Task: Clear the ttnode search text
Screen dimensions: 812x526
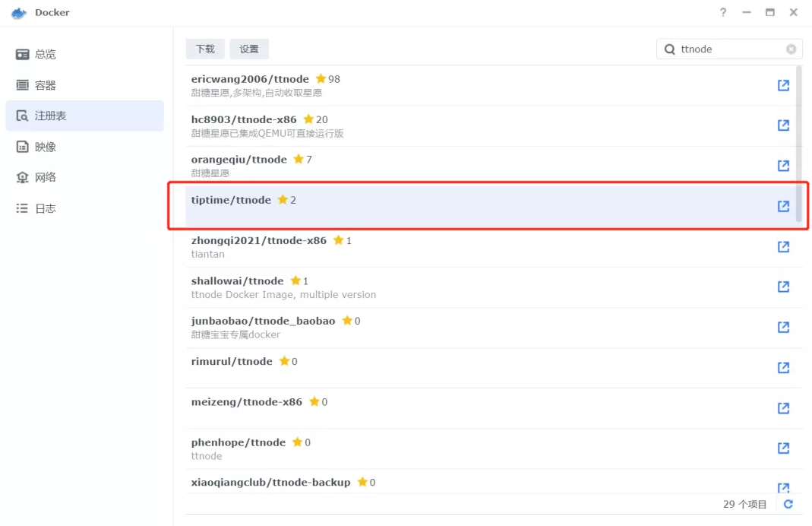Action: pyautogui.click(x=791, y=49)
